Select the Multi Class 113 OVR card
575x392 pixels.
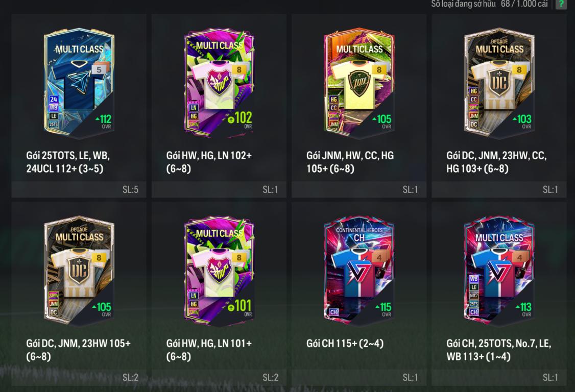[499, 271]
